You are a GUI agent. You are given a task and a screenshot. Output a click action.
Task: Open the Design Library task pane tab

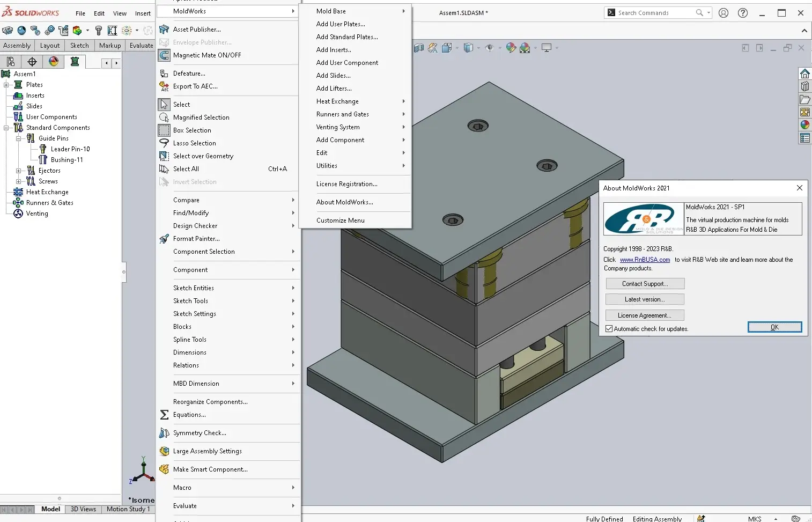(x=805, y=86)
